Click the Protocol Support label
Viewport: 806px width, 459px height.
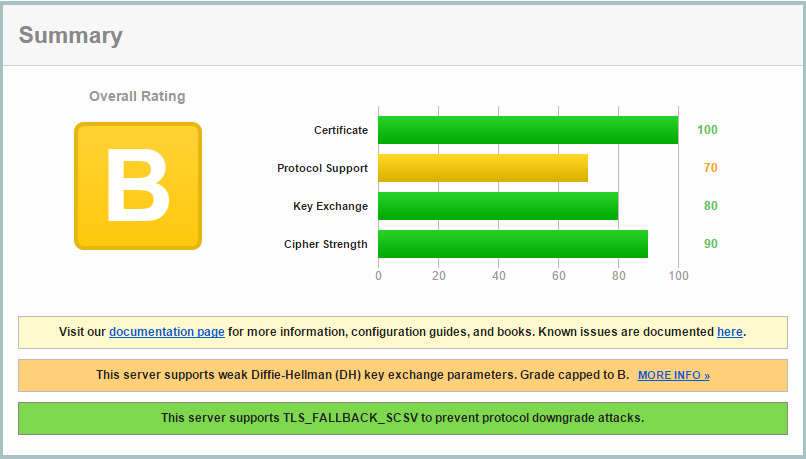[322, 168]
